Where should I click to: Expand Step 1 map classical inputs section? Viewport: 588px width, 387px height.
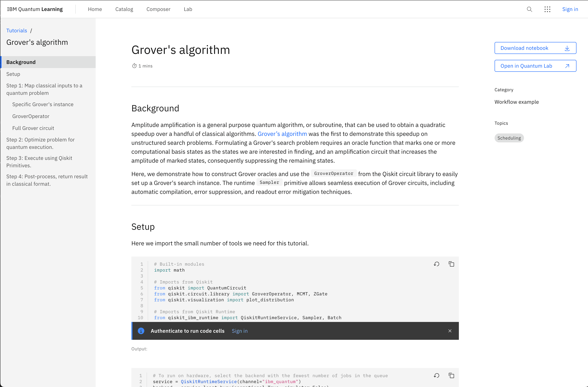coord(44,89)
